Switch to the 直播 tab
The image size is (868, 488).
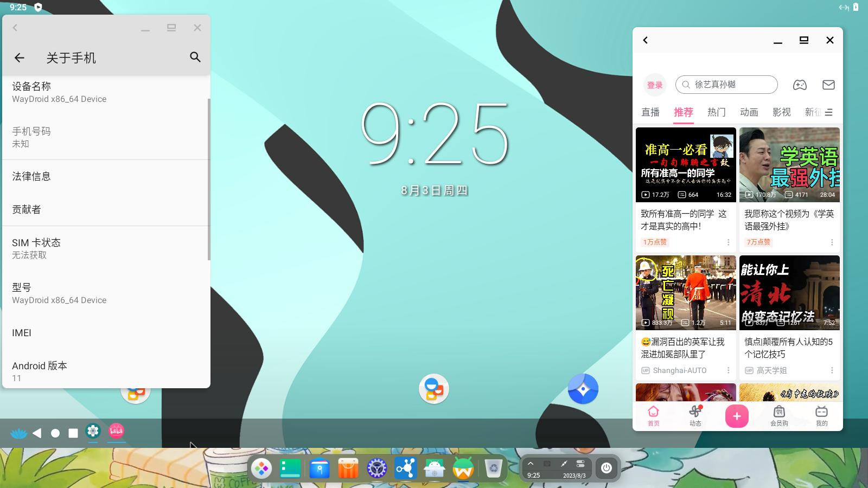(x=650, y=112)
